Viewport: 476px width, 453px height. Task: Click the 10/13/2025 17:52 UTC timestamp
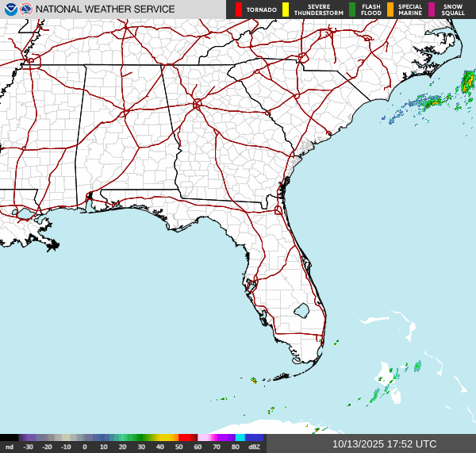click(x=384, y=444)
